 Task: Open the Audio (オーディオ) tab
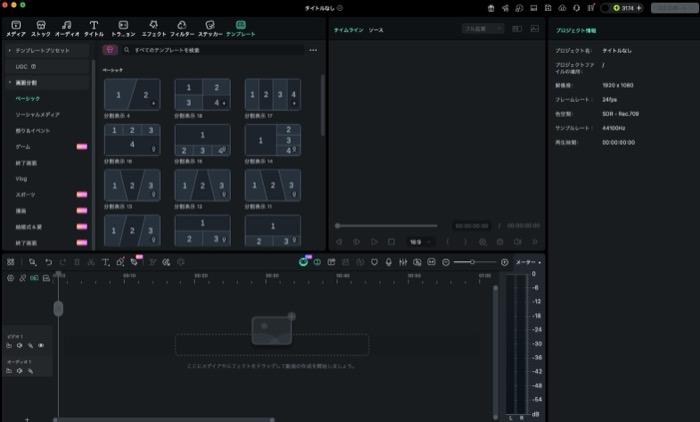coord(67,28)
